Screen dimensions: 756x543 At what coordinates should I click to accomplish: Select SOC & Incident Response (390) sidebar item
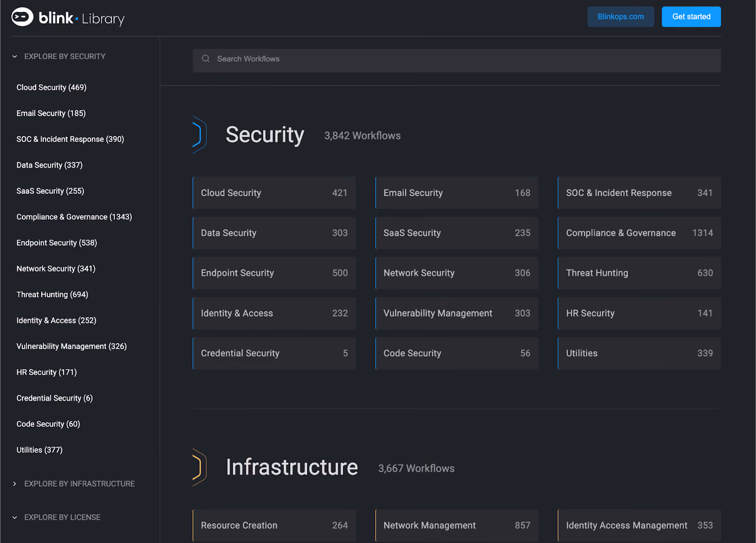[x=70, y=139]
